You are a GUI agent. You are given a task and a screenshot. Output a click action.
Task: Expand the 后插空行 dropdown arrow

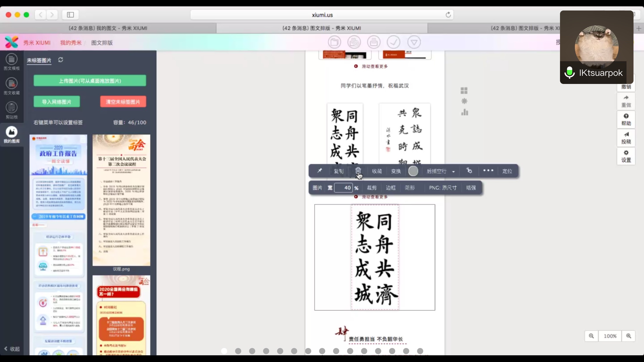coord(453,172)
